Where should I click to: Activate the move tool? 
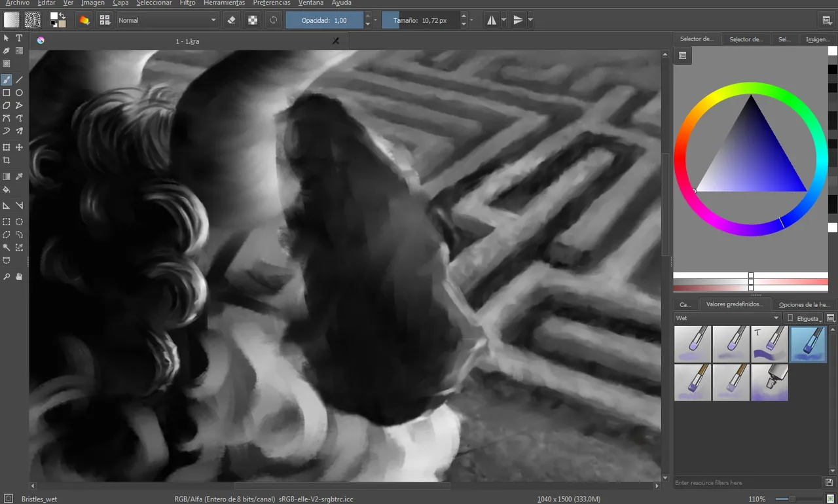[19, 147]
